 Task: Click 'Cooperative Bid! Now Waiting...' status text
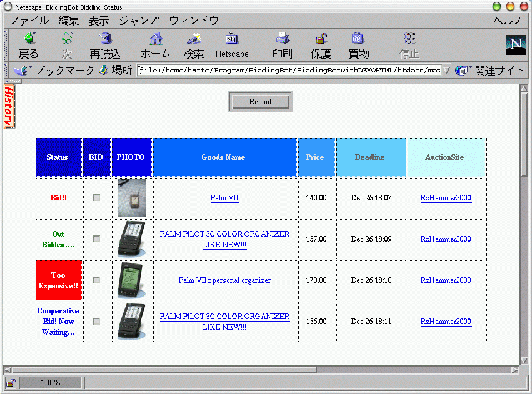[x=58, y=322]
